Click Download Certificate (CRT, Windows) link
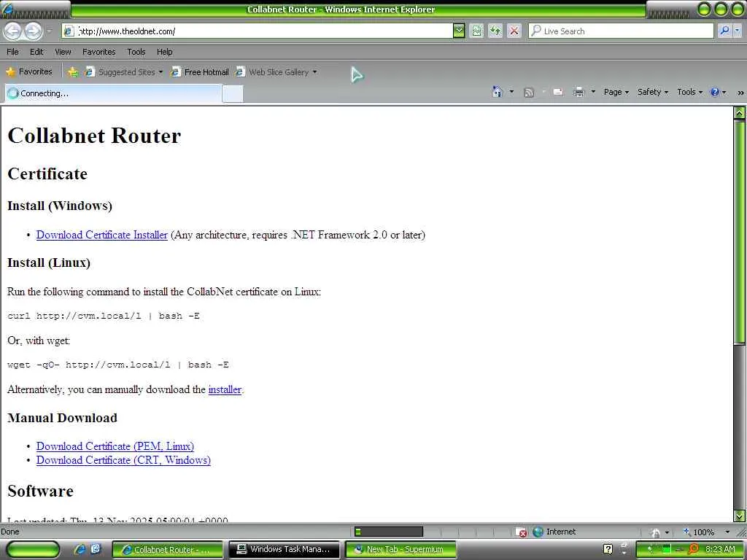747x560 pixels. pos(123,460)
